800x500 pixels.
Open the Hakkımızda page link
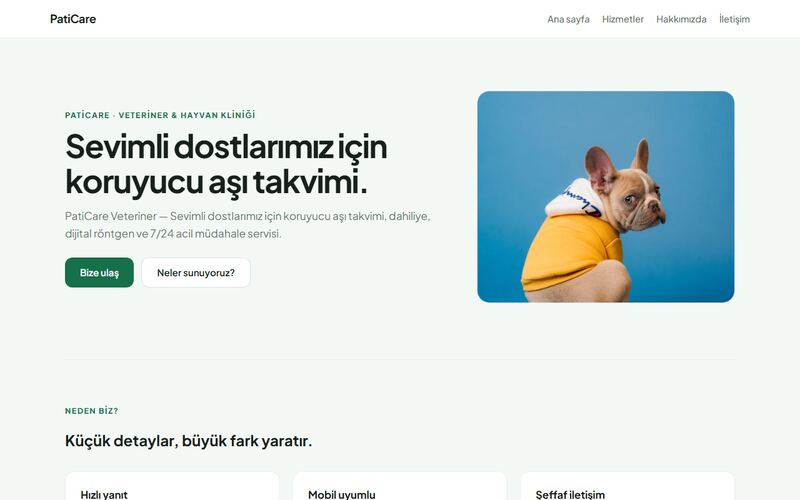[x=681, y=19]
